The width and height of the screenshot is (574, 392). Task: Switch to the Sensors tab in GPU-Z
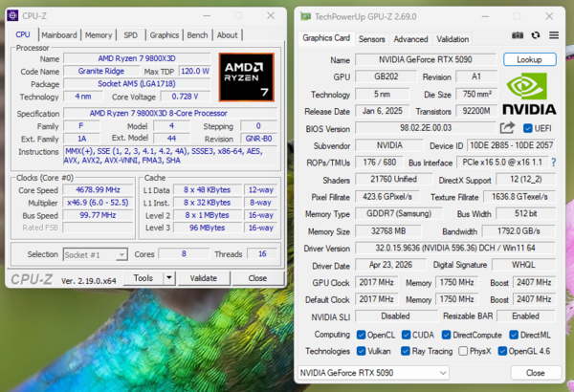(x=371, y=39)
